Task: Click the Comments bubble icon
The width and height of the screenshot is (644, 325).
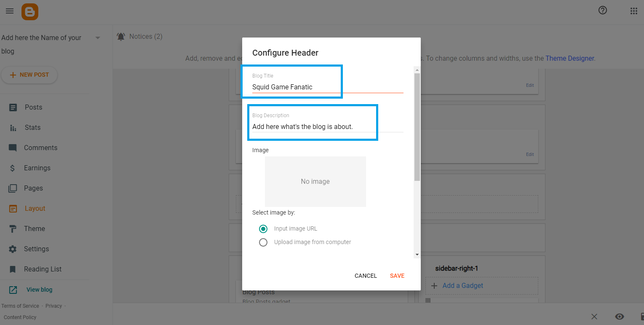Action: click(13, 148)
